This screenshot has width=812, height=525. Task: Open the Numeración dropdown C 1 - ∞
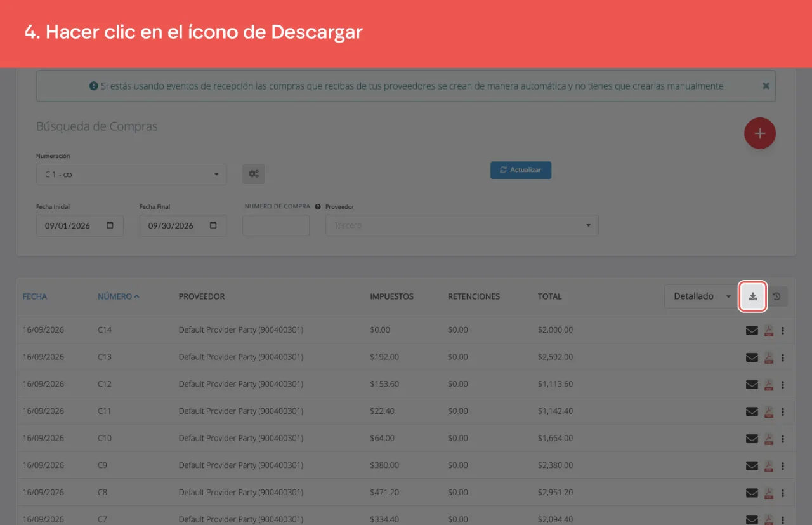click(131, 175)
